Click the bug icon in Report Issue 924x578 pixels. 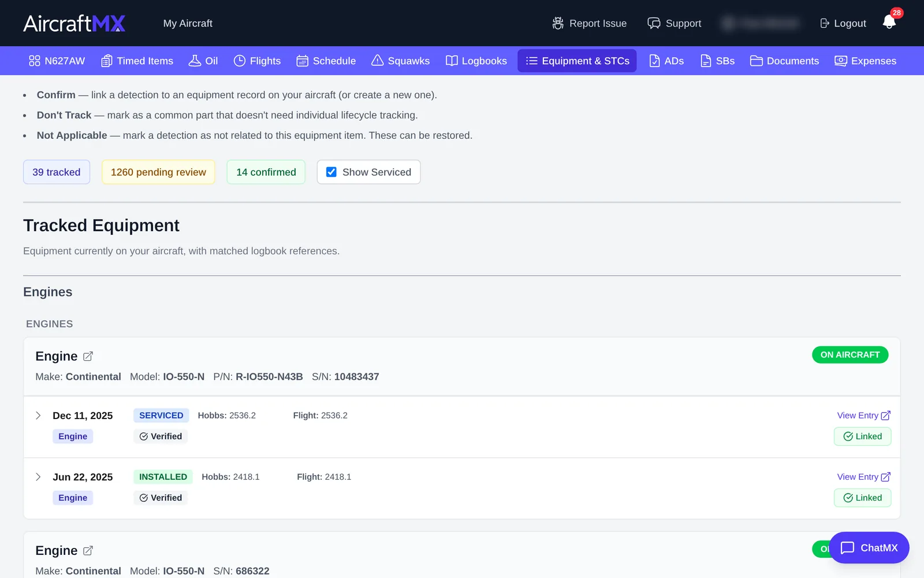coord(558,23)
